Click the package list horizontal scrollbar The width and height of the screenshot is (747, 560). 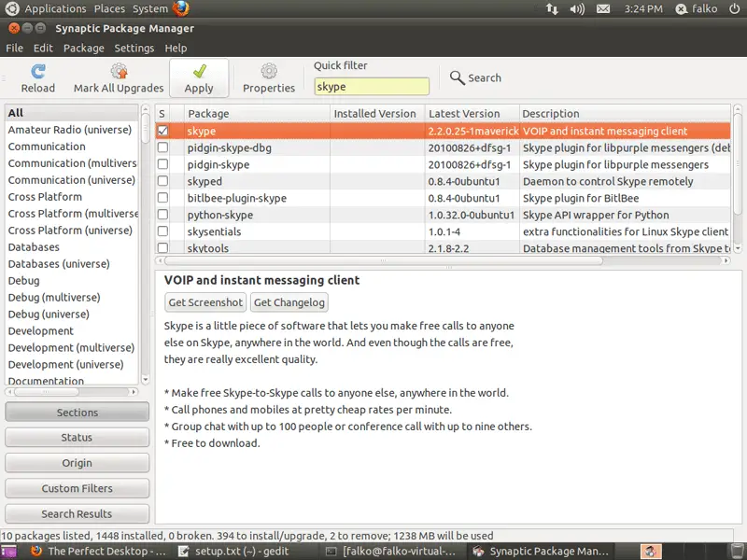tap(384, 260)
